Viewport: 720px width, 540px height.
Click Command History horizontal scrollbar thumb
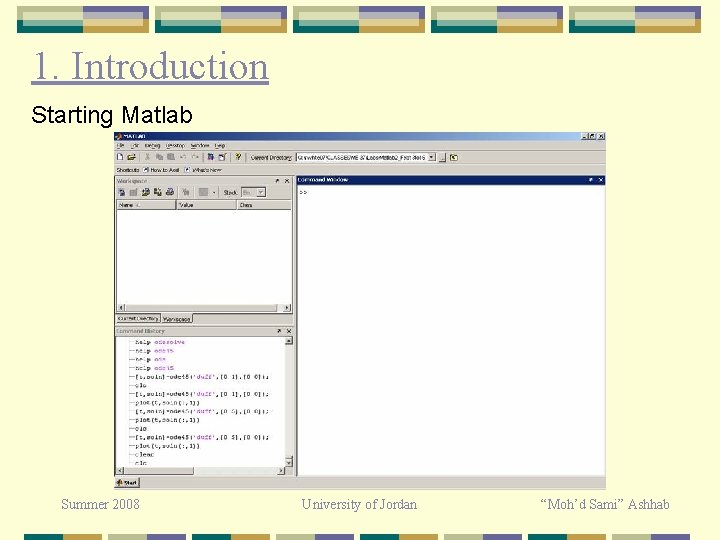159,471
